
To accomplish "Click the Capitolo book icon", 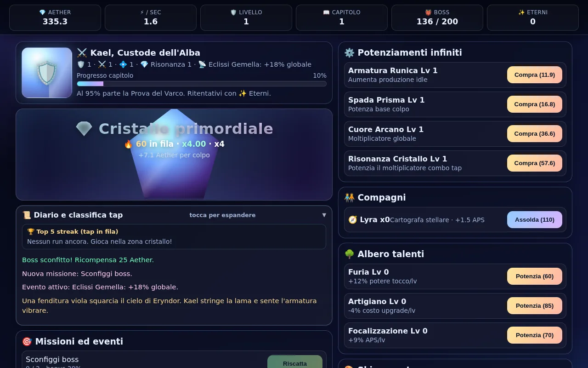I will coord(326,12).
